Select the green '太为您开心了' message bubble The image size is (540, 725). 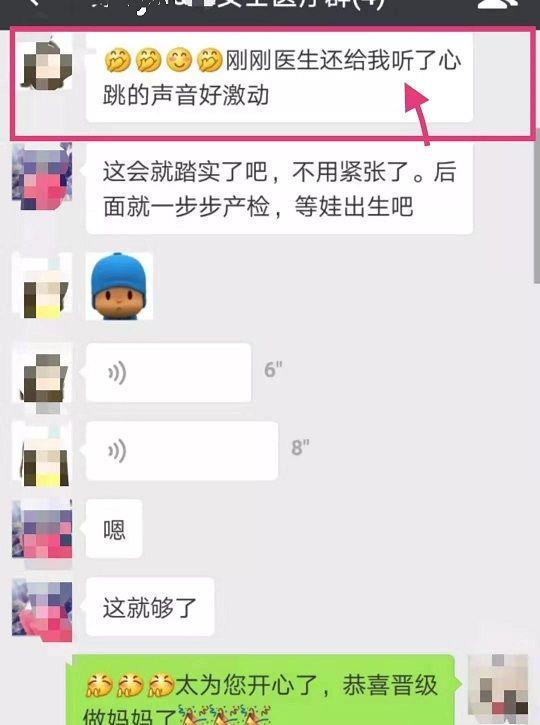pos(260,690)
